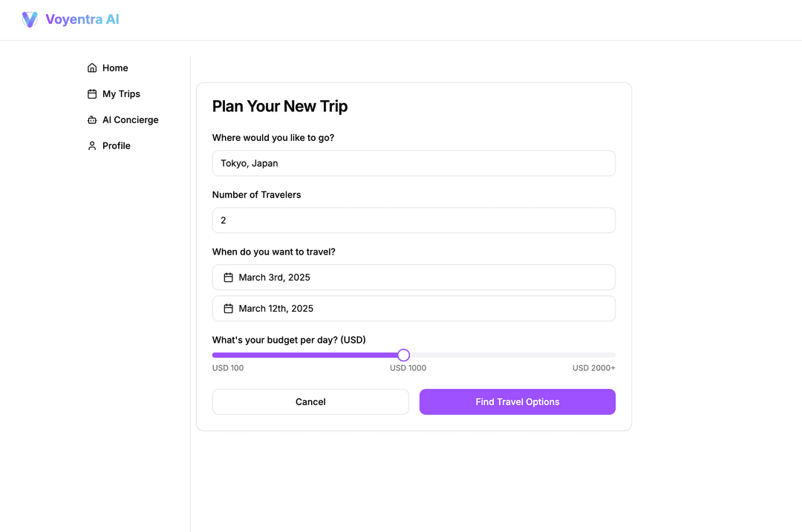
Task: Click the Voyentra AI logo icon
Action: click(x=30, y=20)
